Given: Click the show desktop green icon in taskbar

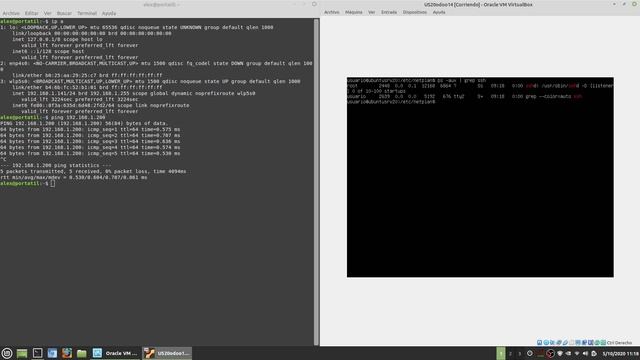Looking at the screenshot, I should pyautogui.click(x=22, y=353).
